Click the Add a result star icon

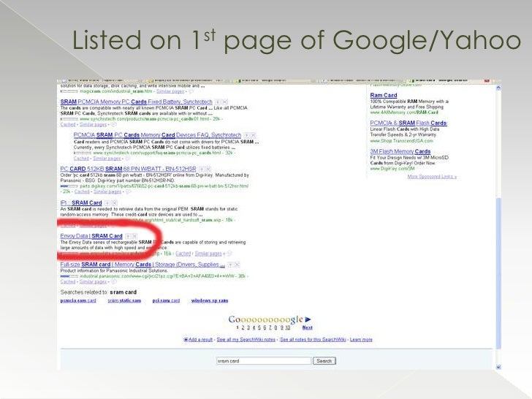pyautogui.click(x=186, y=340)
